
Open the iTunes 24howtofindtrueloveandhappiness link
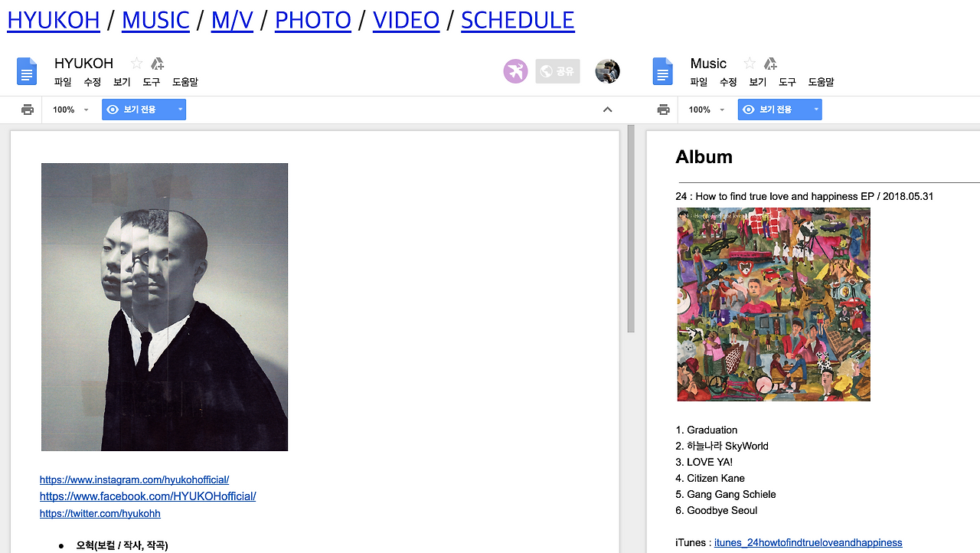point(808,543)
